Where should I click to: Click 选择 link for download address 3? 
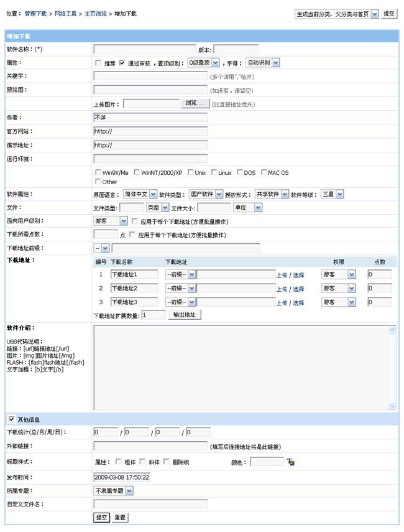point(299,303)
